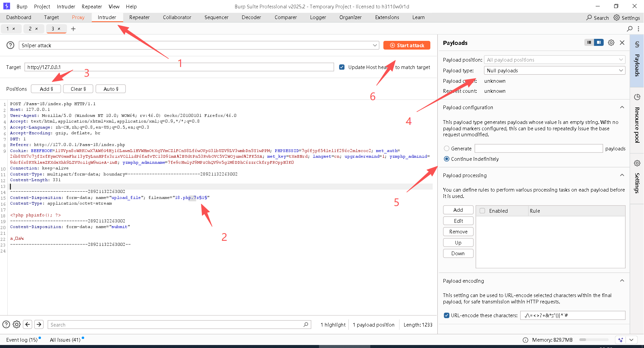Viewport: 644px width, 348px height.
Task: Click the Up rule button
Action: (458, 243)
